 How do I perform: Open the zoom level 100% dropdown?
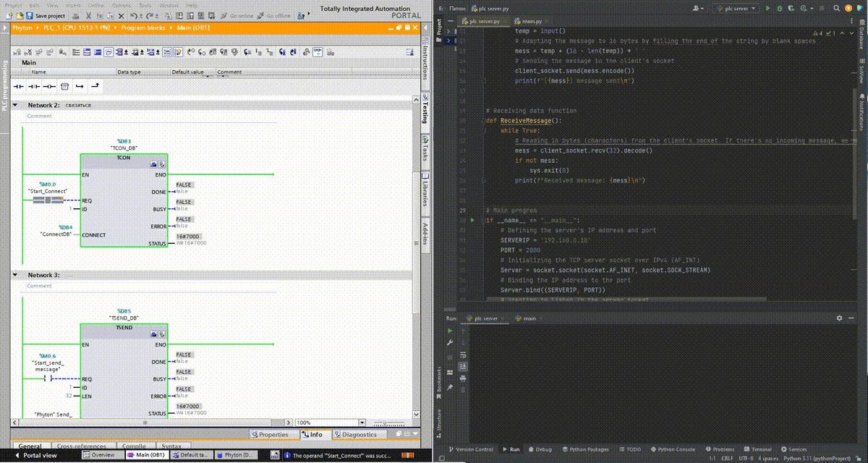coord(362,422)
